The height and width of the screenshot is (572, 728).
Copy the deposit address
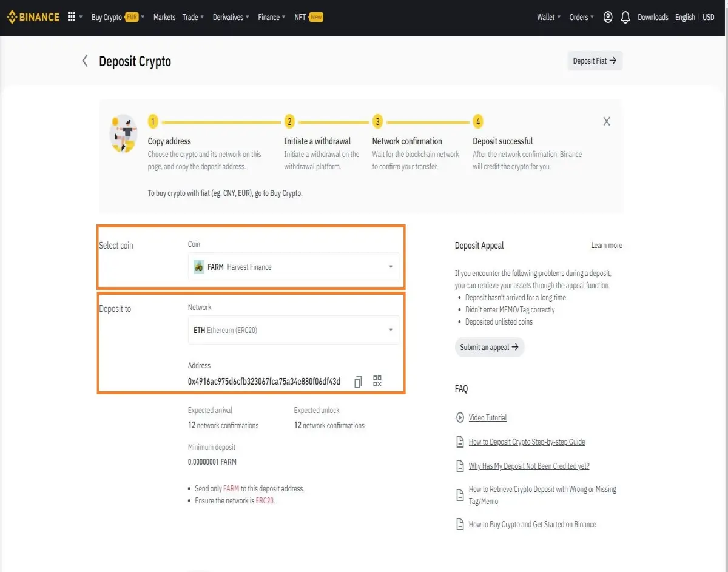[x=358, y=382]
